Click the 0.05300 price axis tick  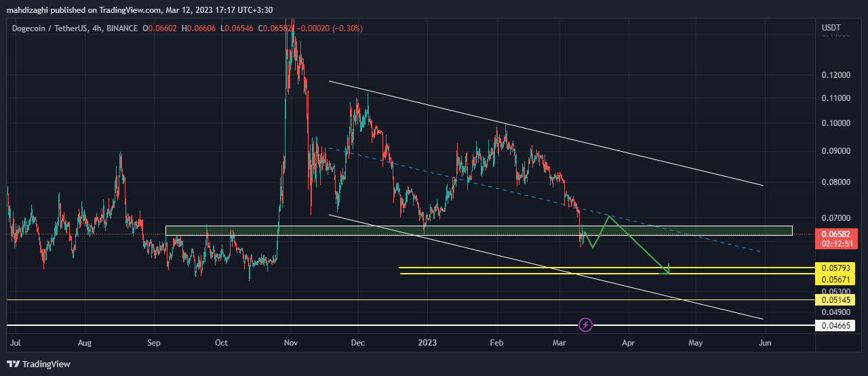point(835,291)
